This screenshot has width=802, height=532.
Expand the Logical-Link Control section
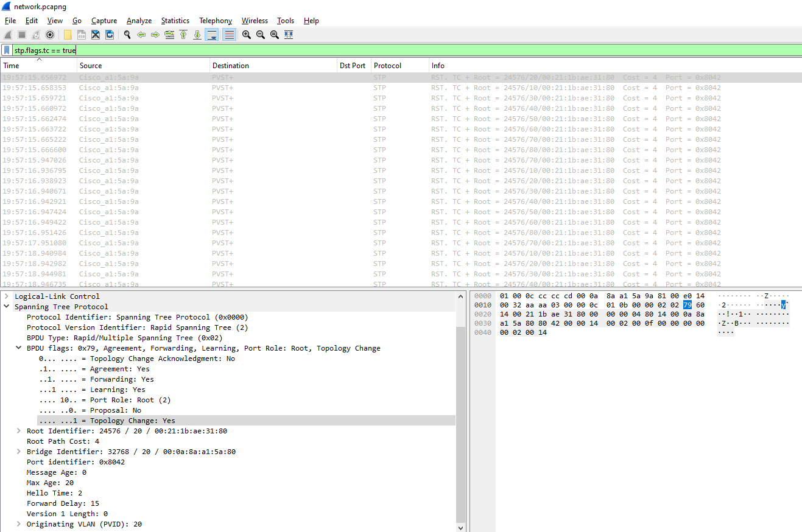(7, 296)
